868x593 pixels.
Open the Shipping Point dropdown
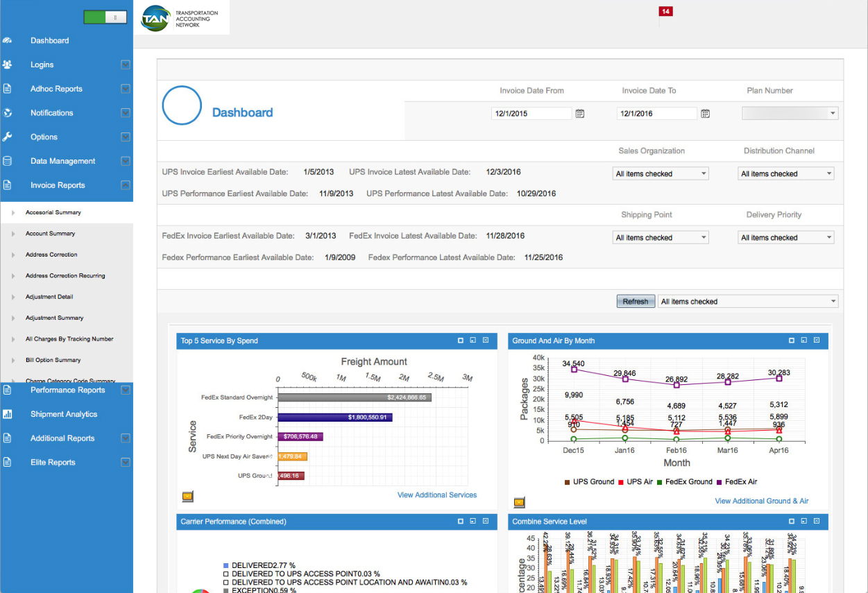pos(661,238)
